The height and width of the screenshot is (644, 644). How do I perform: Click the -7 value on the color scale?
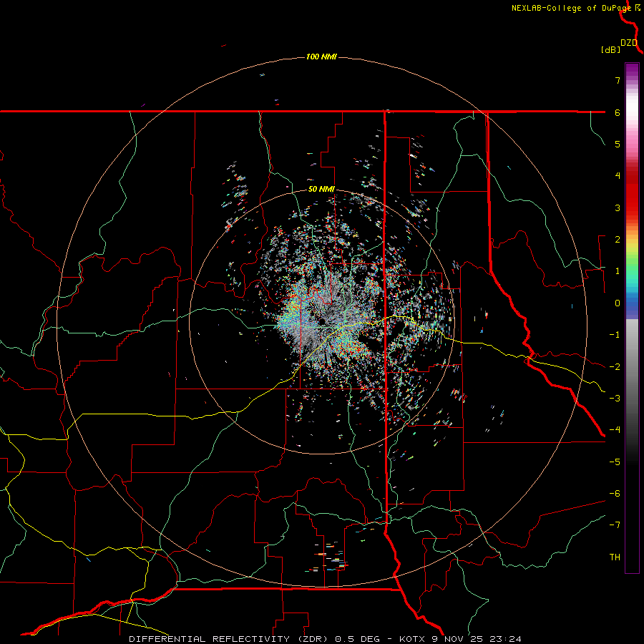pos(615,525)
